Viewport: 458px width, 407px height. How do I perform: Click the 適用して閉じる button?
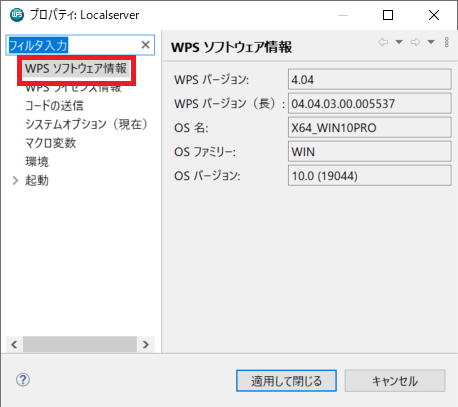(x=286, y=381)
